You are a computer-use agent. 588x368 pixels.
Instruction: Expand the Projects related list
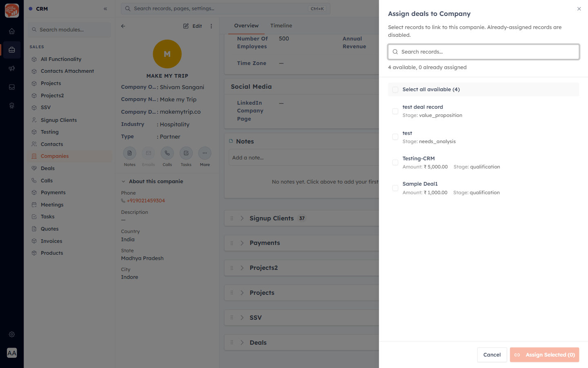[x=242, y=293]
